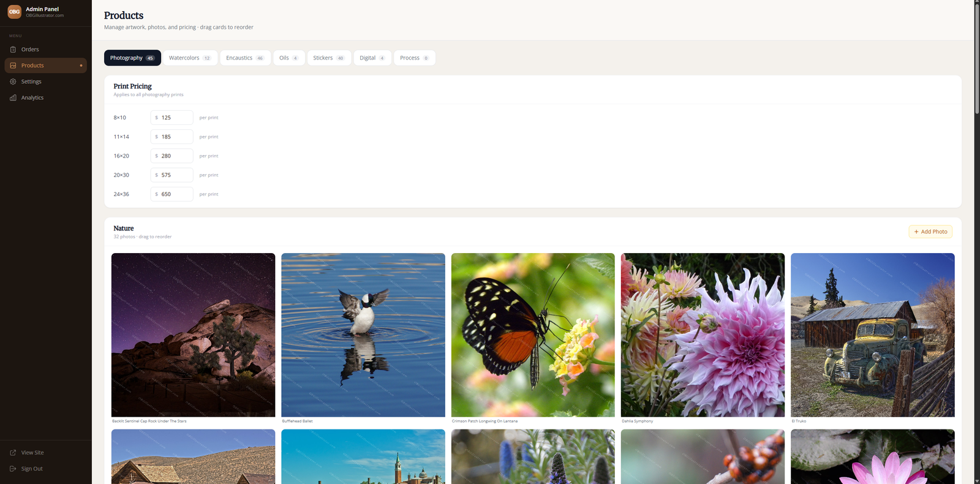Select the Dahlia Symphony photo thumbnail
This screenshot has height=484, width=980.
703,335
